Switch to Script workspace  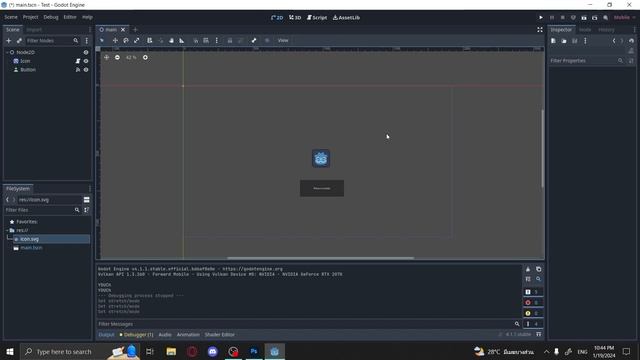317,18
